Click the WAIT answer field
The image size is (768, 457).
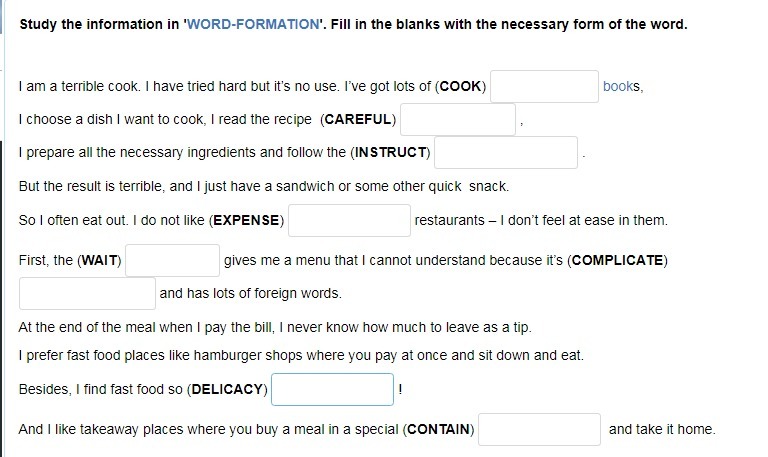[172, 260]
